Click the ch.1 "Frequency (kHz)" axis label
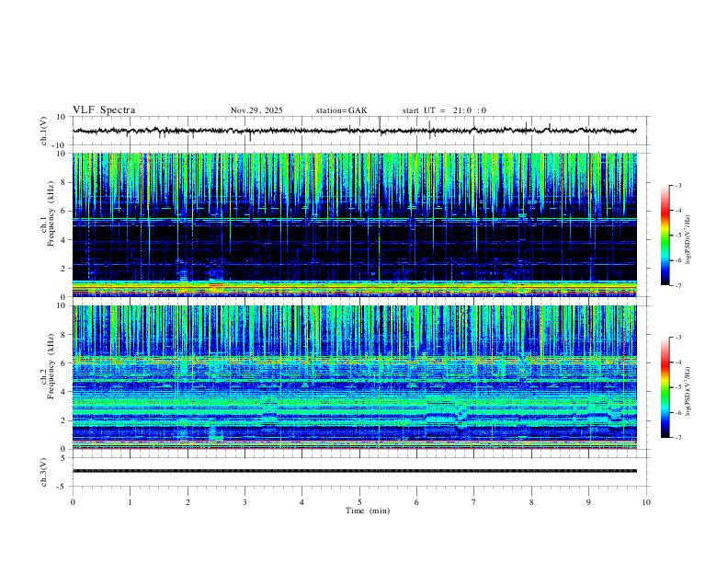Screen dimensions: 728x563 (51, 213)
